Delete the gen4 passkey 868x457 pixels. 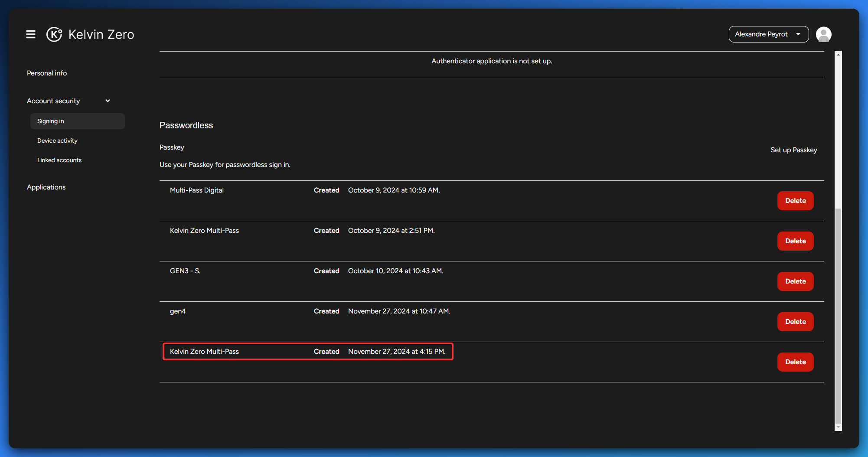795,322
